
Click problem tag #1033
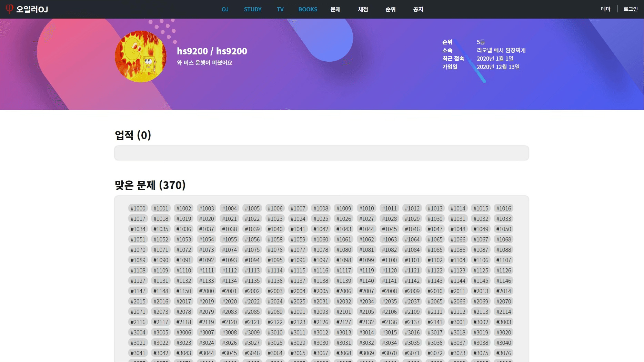[x=504, y=219]
